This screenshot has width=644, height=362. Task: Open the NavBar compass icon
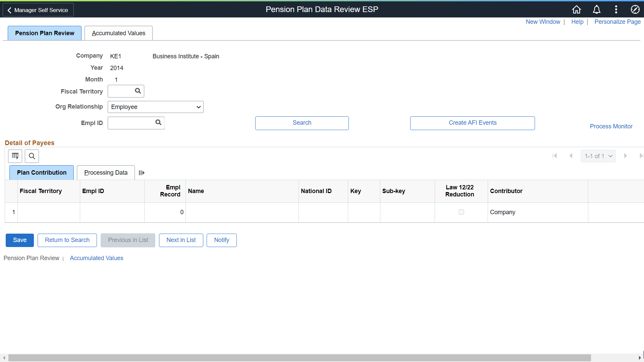[x=635, y=9]
